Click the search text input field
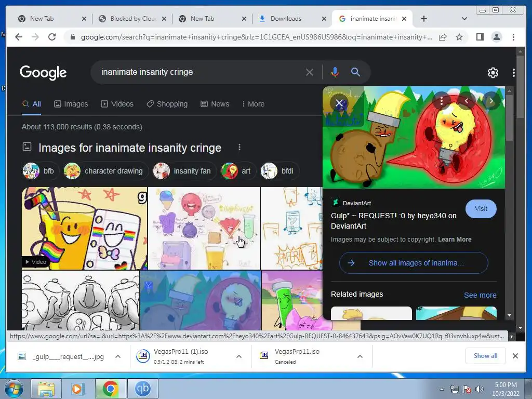Image resolution: width=532 pixels, height=399 pixels. click(x=200, y=72)
